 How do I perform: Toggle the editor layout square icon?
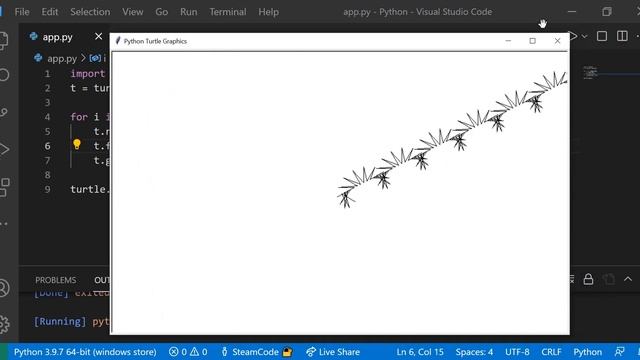point(602,36)
